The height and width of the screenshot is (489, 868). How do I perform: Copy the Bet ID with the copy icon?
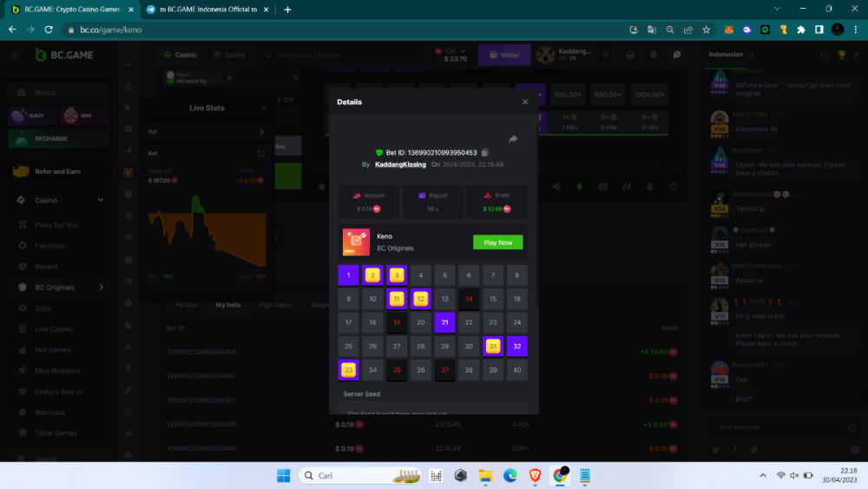485,153
